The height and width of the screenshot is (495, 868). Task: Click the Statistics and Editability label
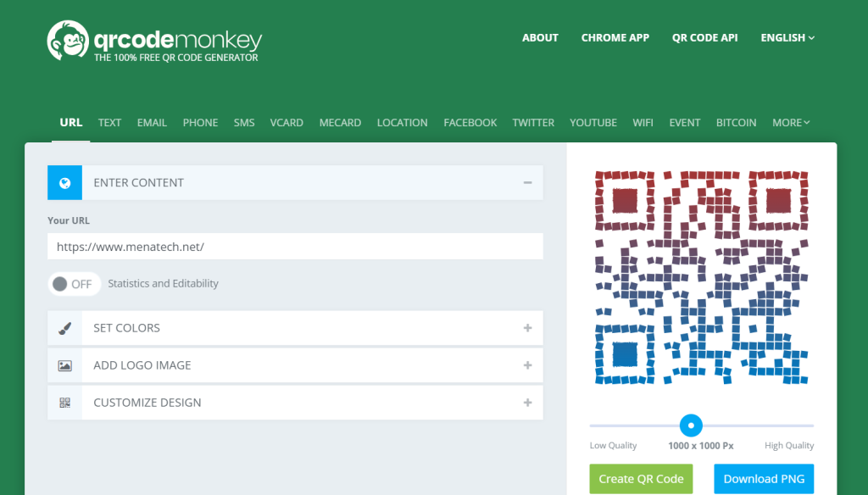tap(164, 283)
